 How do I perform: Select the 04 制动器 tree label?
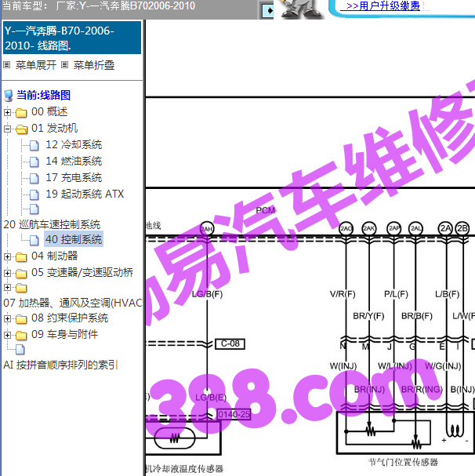point(55,256)
